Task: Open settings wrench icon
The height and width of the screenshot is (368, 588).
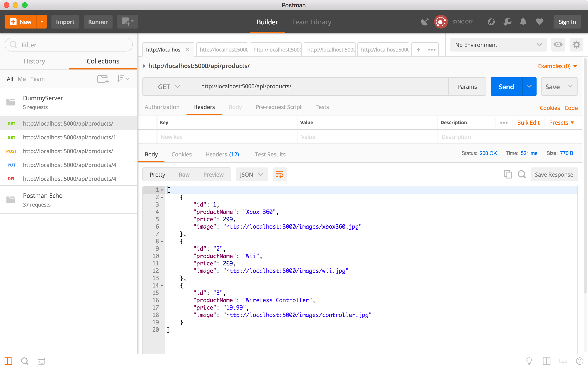Action: (x=507, y=22)
